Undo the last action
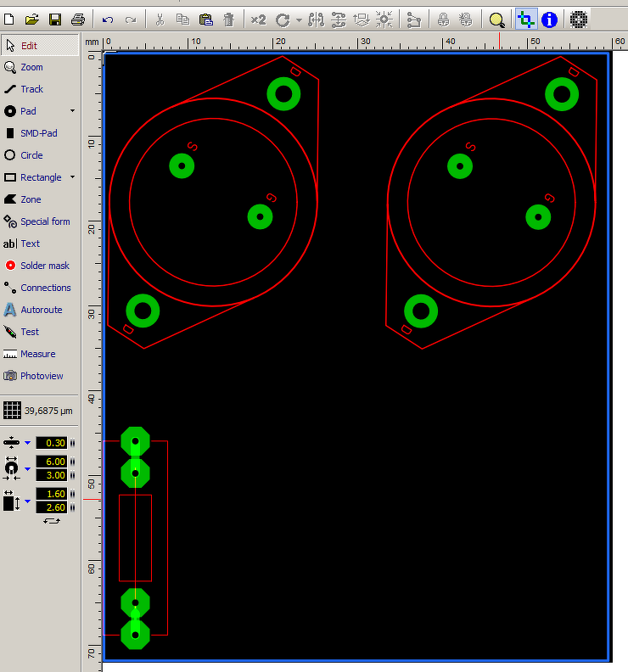Screen dimensions: 628x672 click(108, 20)
